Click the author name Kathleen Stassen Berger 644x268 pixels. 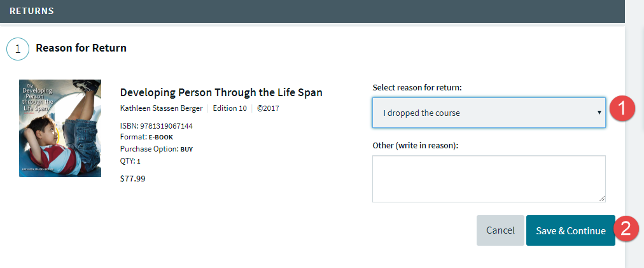[x=161, y=108]
